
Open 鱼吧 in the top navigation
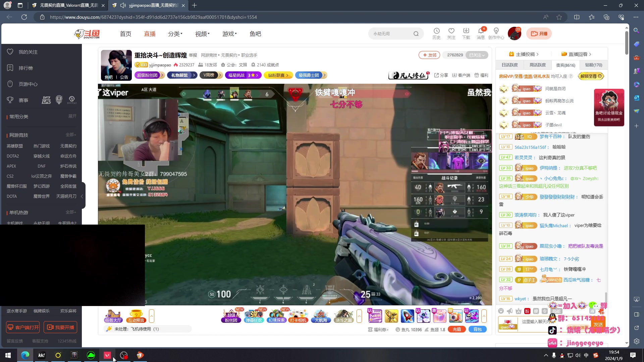click(255, 34)
